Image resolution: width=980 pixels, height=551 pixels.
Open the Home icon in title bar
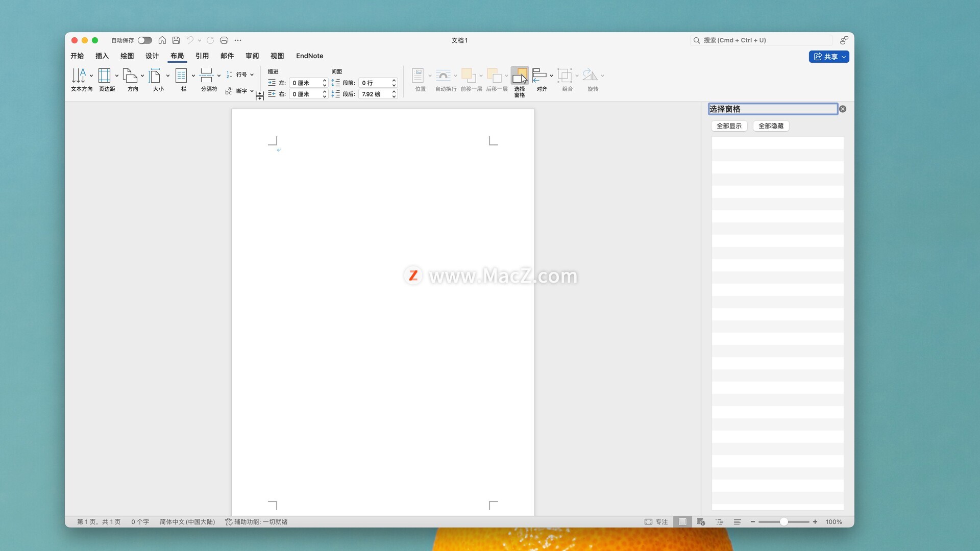(162, 40)
